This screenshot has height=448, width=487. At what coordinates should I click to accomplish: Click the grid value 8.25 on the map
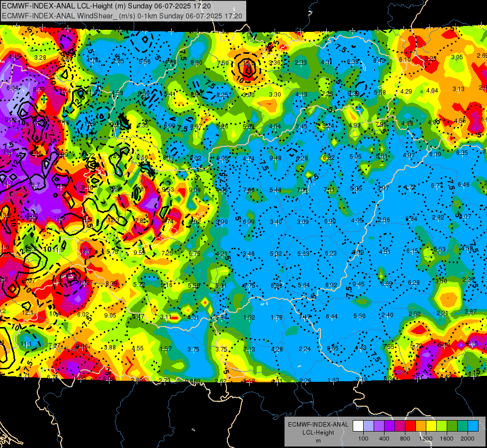tap(222, 95)
